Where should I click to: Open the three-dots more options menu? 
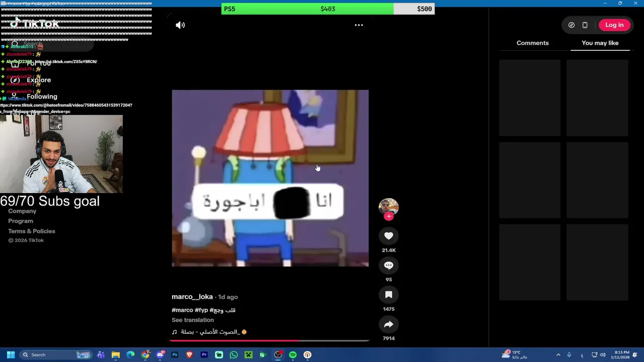coord(359,25)
